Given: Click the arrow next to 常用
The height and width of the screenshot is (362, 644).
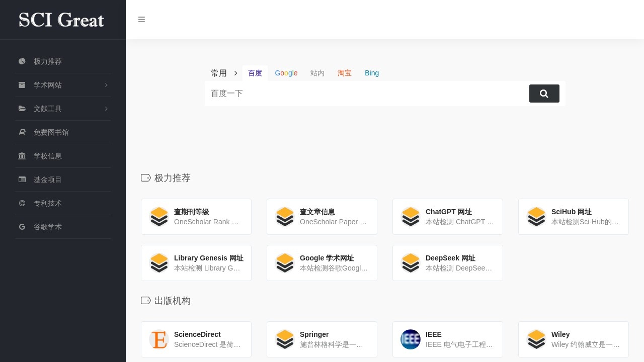Looking at the screenshot, I should [x=234, y=73].
